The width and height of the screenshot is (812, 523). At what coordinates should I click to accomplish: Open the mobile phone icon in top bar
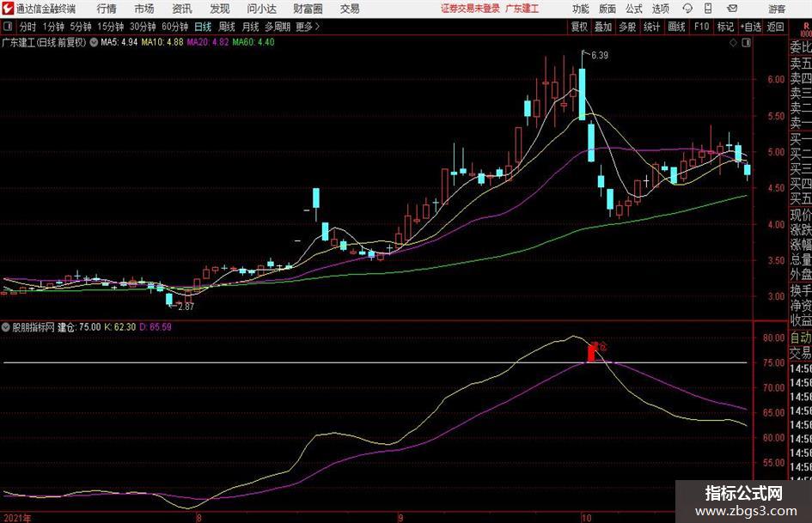coord(708,9)
